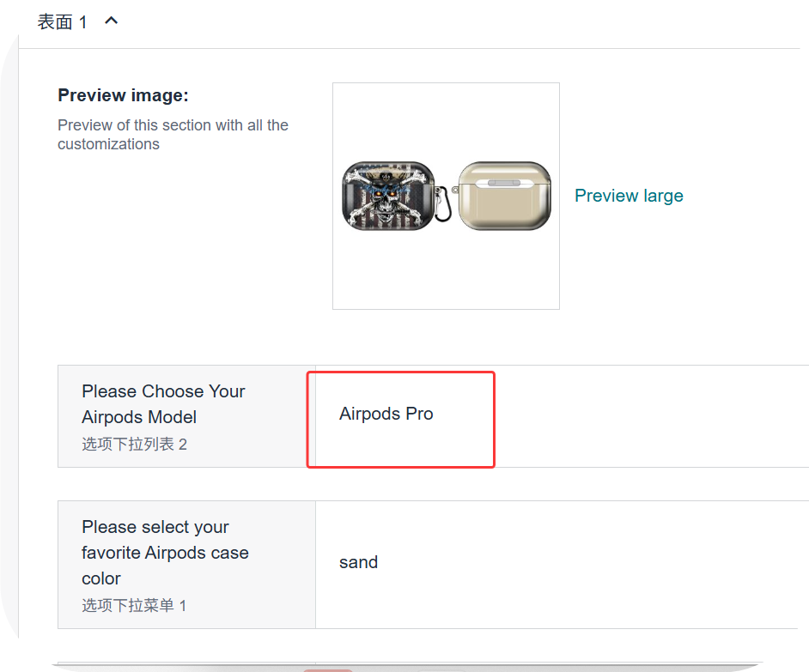
Task: Click the preview section description text
Action: [173, 135]
